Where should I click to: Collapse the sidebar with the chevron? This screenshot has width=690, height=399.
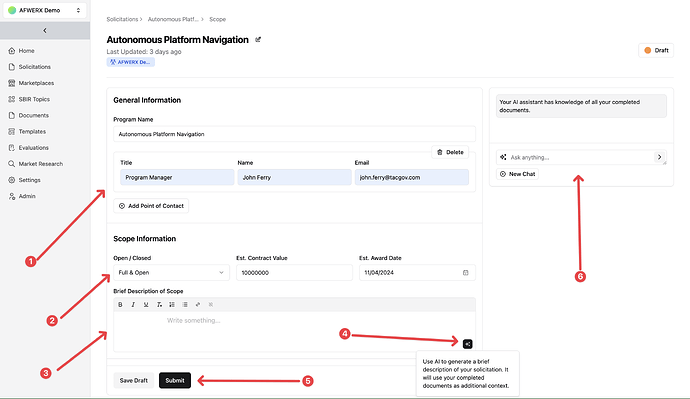(45, 30)
